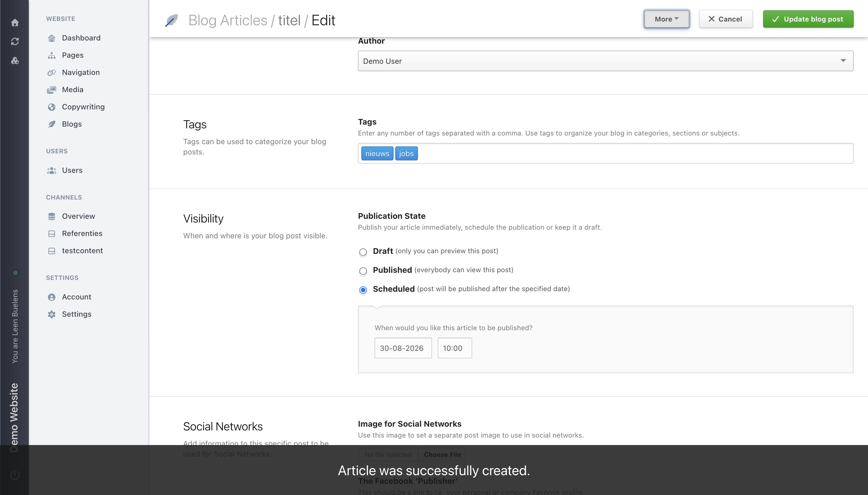This screenshot has width=868, height=495.
Task: Click the Users group icon
Action: (x=52, y=170)
